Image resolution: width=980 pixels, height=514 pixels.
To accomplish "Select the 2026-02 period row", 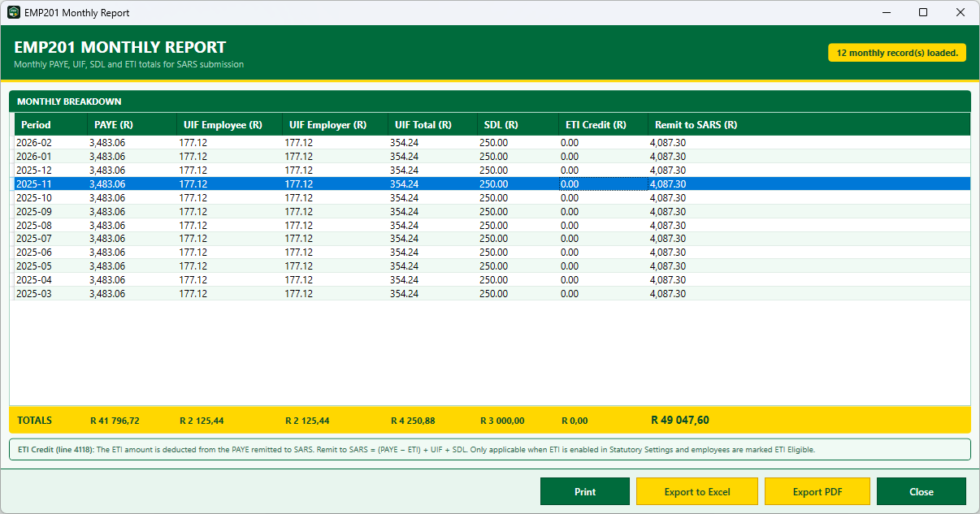I will pyautogui.click(x=492, y=142).
